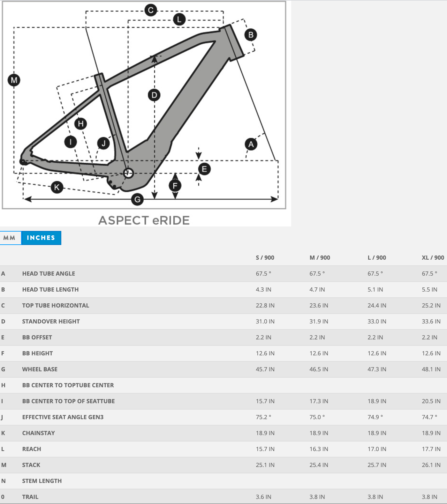
Task: Click the 26.1 IN stack value
Action: [x=431, y=465]
